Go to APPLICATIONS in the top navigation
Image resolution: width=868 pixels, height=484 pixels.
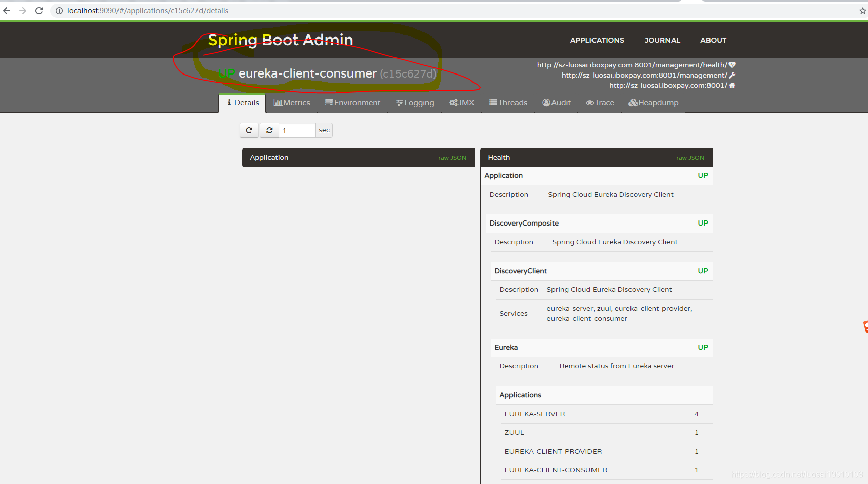pos(597,40)
